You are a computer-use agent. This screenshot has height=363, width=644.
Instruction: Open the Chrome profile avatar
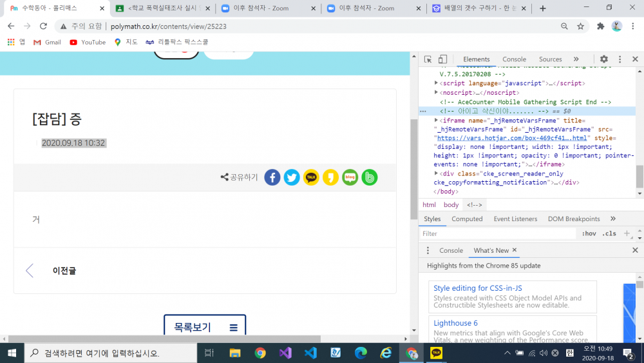pyautogui.click(x=616, y=26)
